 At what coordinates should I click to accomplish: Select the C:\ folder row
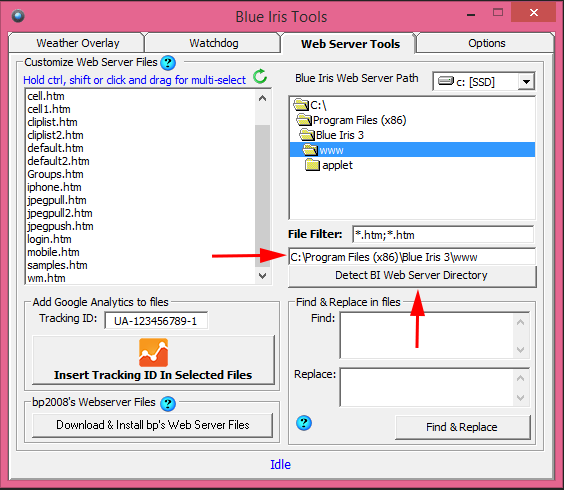point(412,105)
